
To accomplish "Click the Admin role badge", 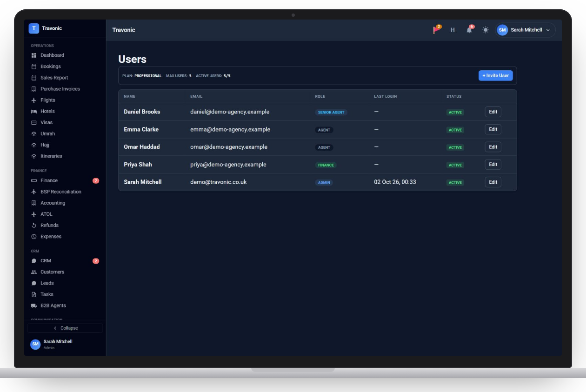I will coord(324,183).
